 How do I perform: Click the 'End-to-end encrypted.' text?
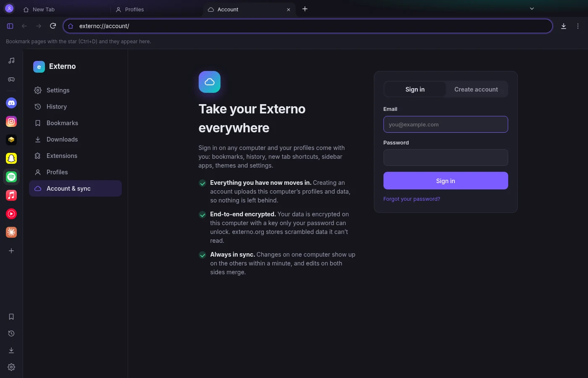243,214
